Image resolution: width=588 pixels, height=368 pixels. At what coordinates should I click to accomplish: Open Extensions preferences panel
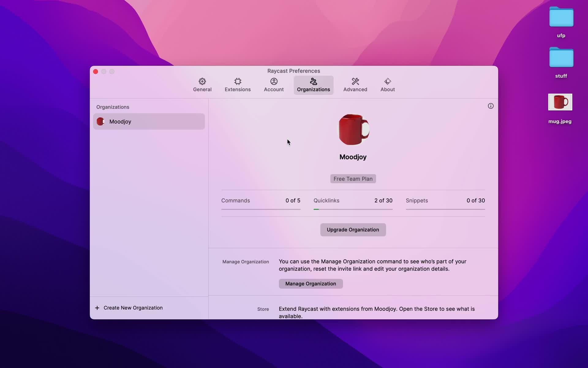click(237, 85)
